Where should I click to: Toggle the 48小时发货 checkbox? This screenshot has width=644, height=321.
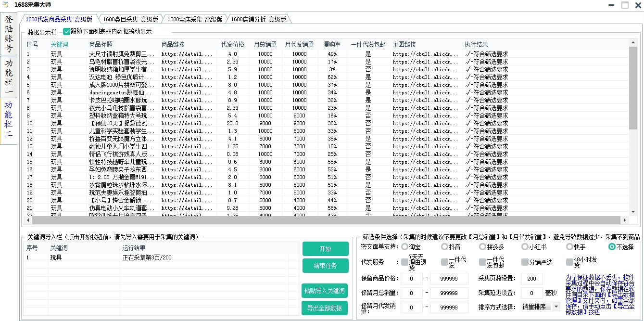click(x=569, y=262)
